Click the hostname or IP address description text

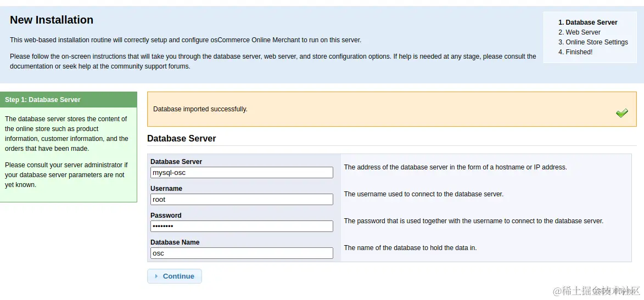point(456,167)
